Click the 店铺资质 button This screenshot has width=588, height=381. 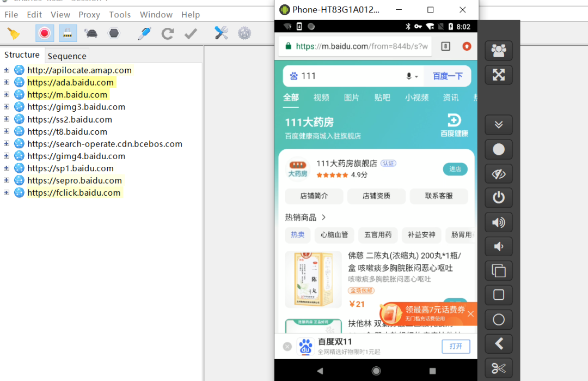377,196
